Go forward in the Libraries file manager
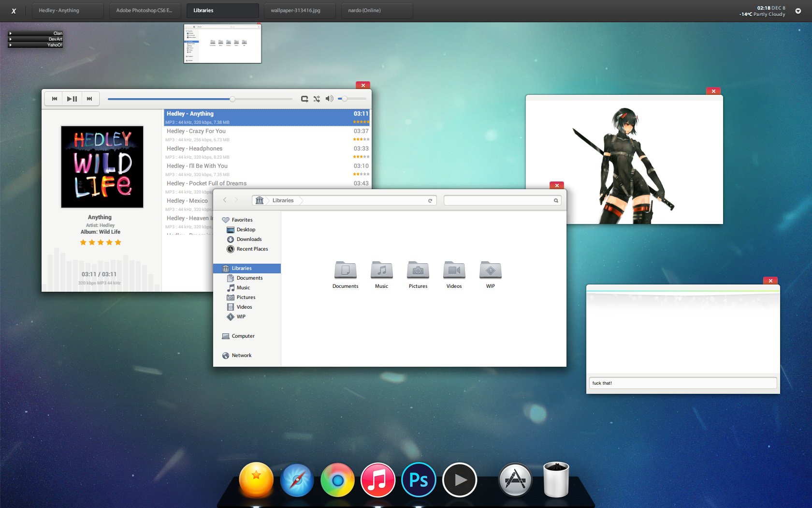Screen dimensions: 812x508 [x=236, y=200]
